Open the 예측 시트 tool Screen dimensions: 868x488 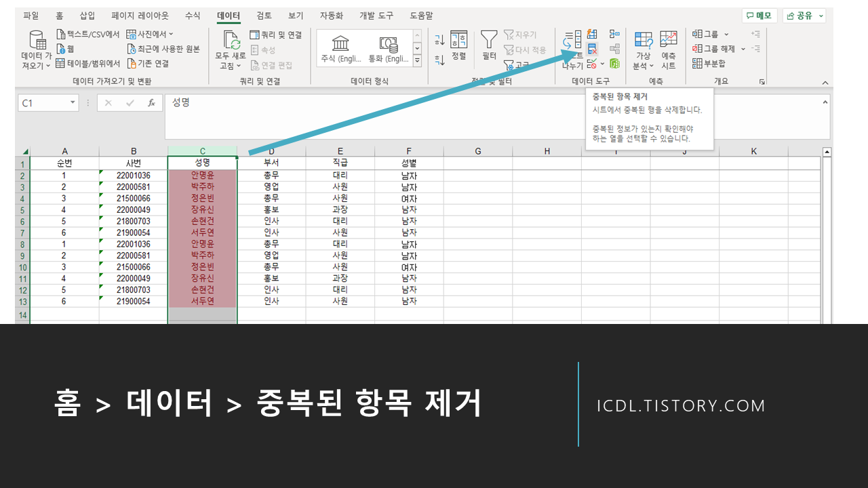[669, 48]
